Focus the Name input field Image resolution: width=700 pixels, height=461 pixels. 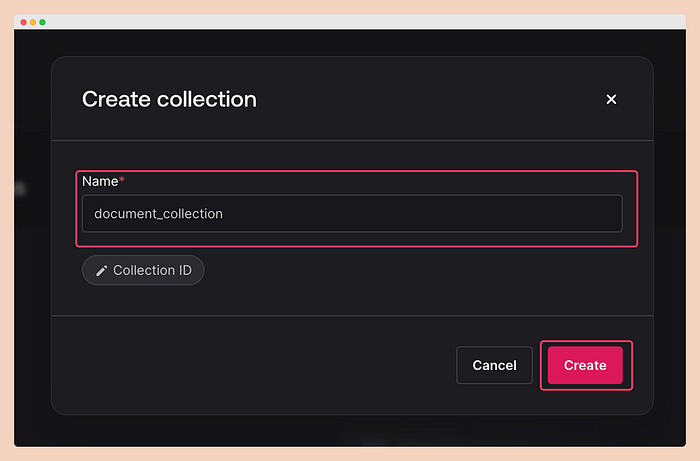click(352, 213)
